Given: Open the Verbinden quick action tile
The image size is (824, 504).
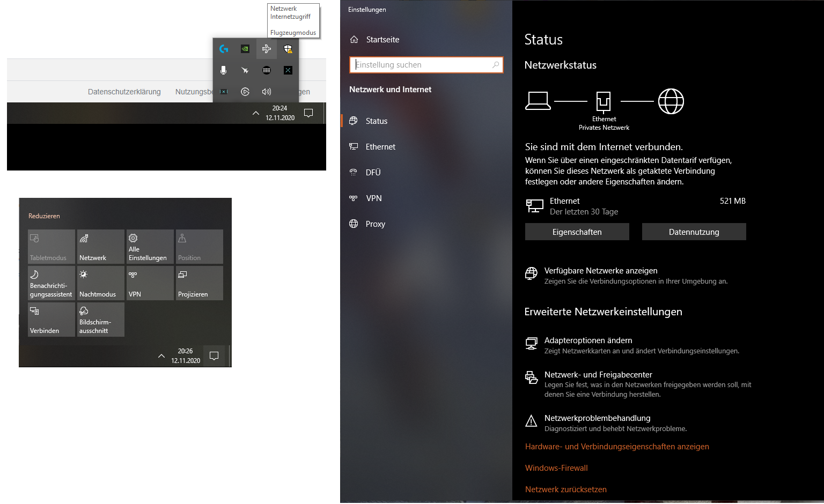Looking at the screenshot, I should pos(51,320).
